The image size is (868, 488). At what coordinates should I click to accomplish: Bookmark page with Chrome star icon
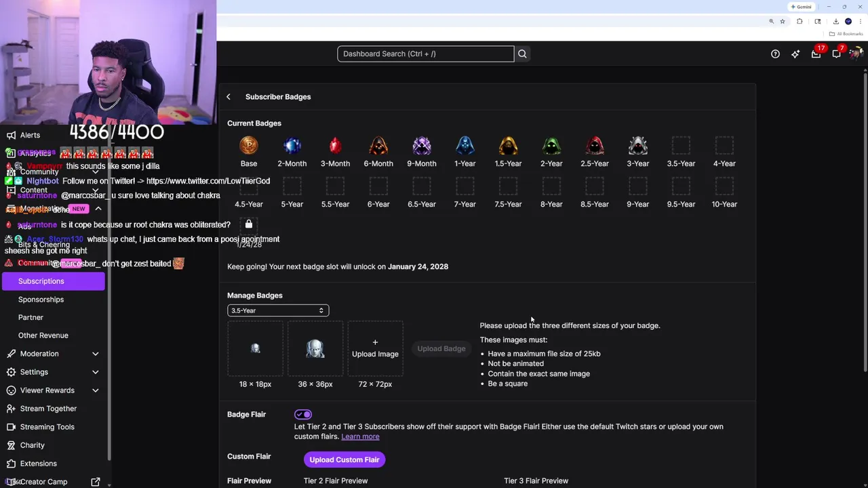coord(783,22)
